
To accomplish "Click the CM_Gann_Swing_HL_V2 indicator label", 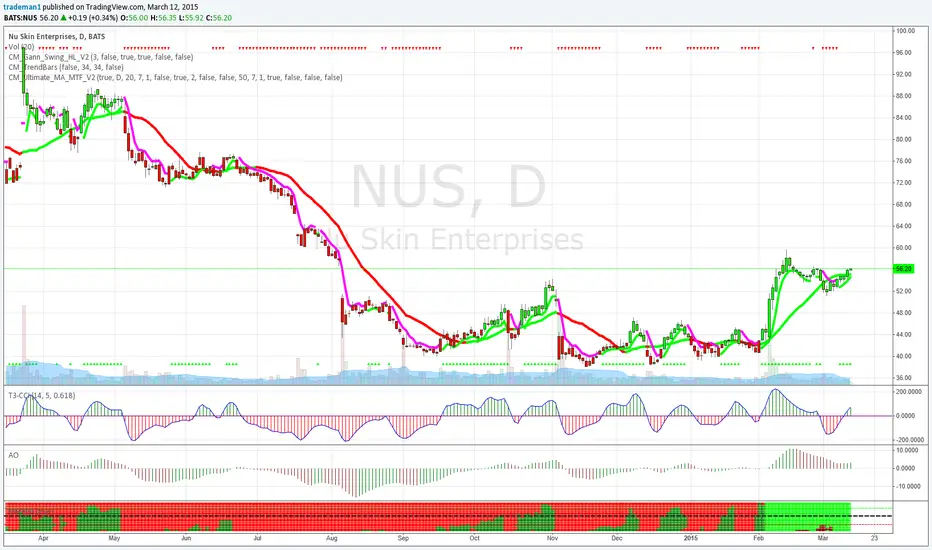I will click(x=100, y=57).
